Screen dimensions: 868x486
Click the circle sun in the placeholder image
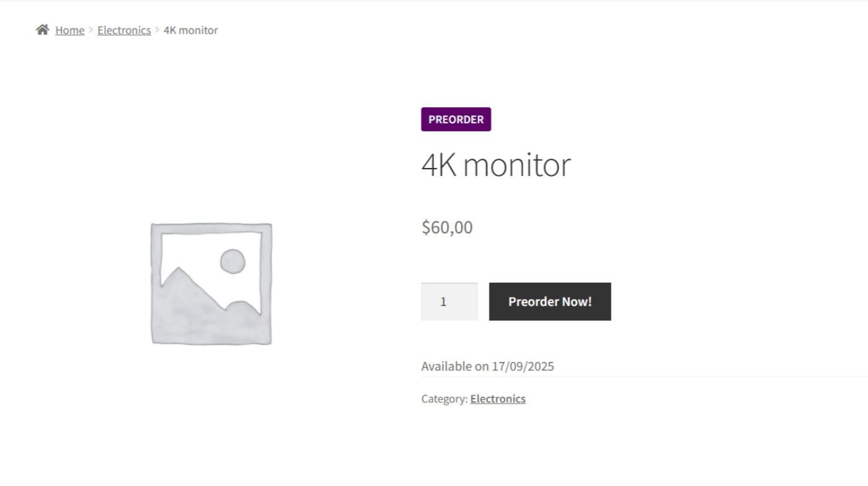[x=232, y=261]
